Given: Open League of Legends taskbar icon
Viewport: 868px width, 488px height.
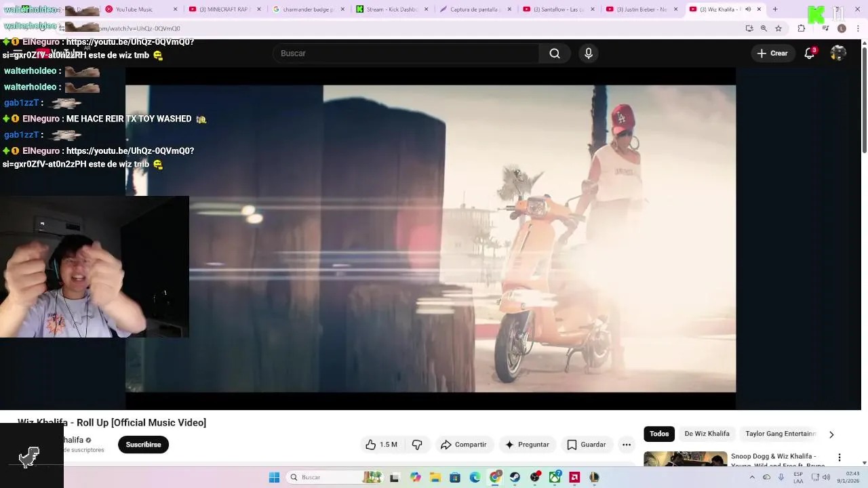Looking at the screenshot, I should click(x=595, y=477).
